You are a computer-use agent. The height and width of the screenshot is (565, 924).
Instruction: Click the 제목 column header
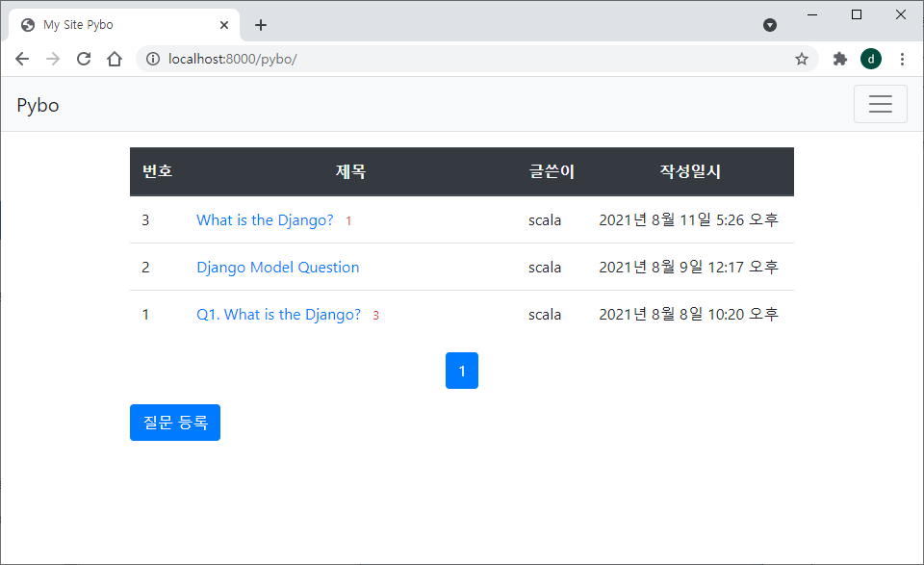[x=350, y=171]
